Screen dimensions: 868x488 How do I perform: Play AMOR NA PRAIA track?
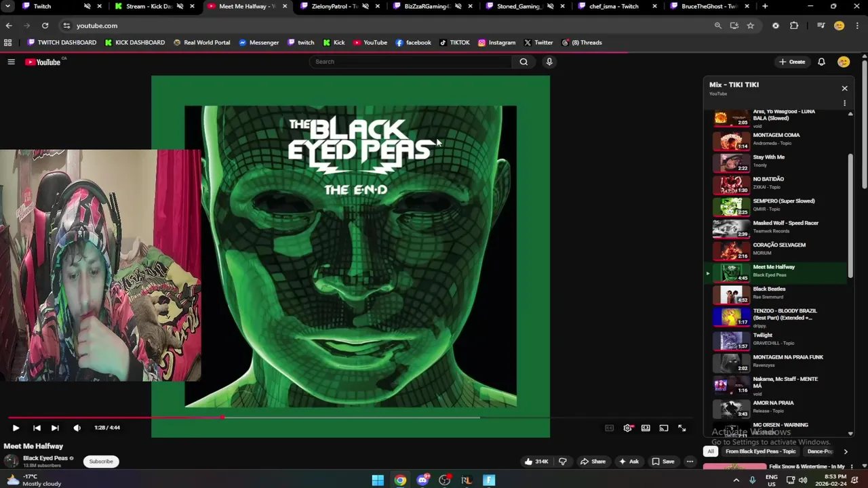click(776, 407)
